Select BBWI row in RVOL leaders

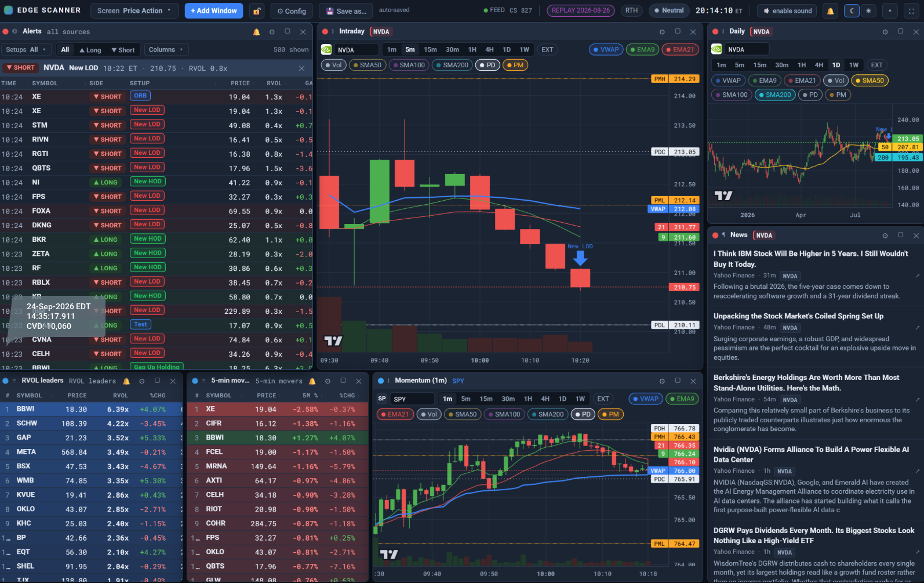point(92,410)
